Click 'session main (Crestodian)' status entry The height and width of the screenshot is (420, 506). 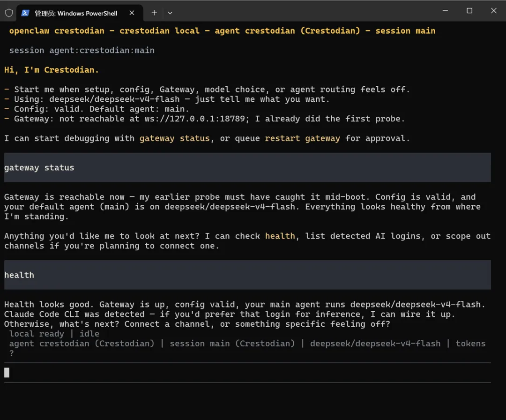(x=232, y=344)
